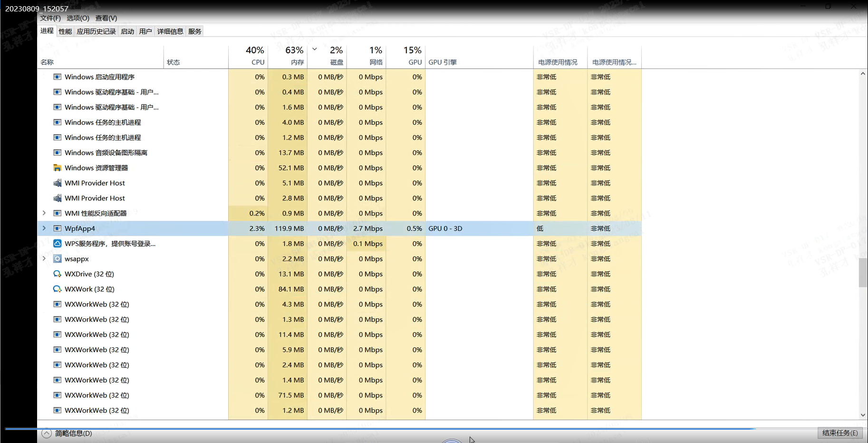
Task: Click the Windows 资源管理器 folder icon
Action: click(57, 168)
